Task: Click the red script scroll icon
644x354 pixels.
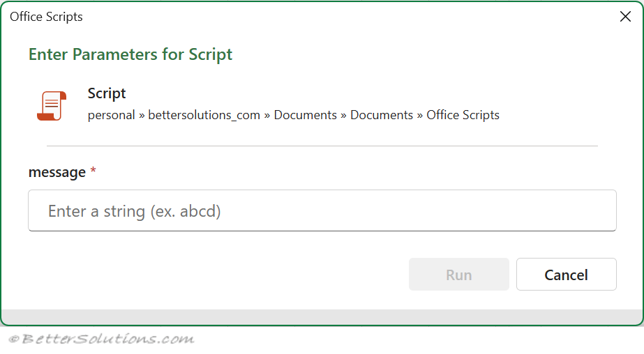Action: [51, 106]
